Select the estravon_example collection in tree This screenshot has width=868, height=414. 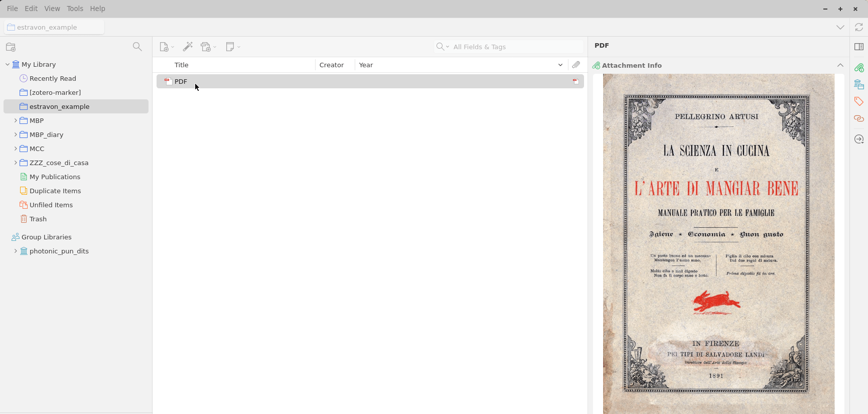[76, 106]
